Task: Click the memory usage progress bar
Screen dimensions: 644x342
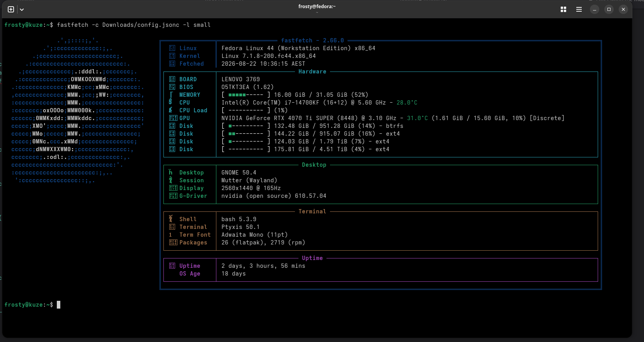Action: click(x=246, y=95)
